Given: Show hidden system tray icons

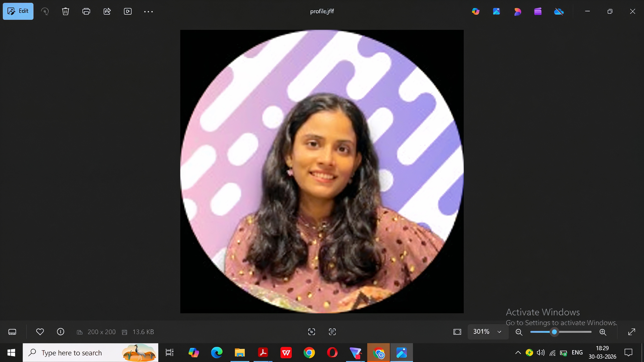Looking at the screenshot, I should click(518, 353).
